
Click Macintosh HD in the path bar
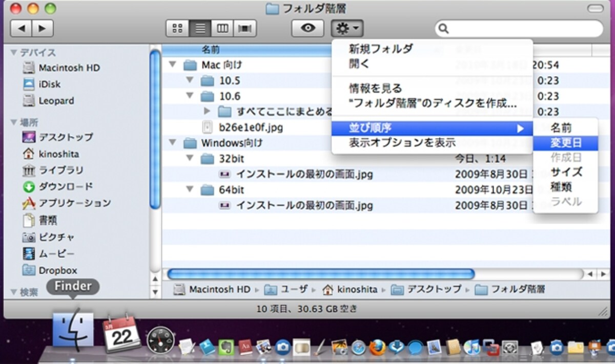tap(213, 289)
